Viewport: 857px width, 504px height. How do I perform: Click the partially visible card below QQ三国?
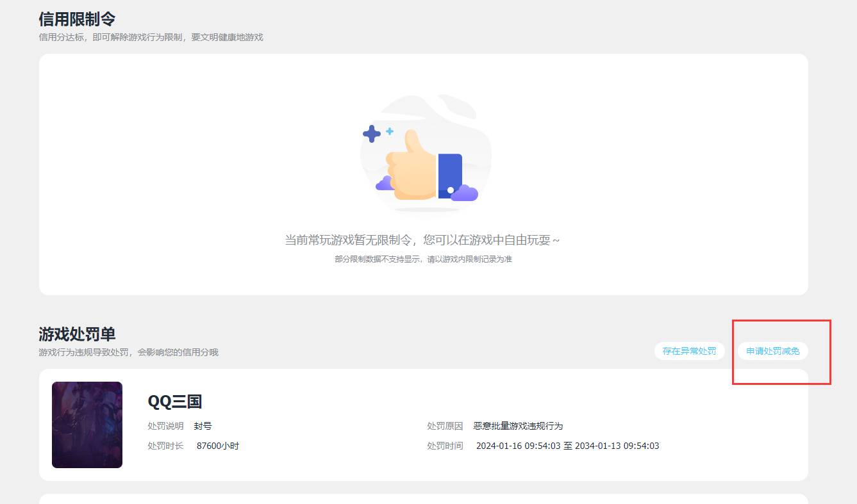click(425, 500)
